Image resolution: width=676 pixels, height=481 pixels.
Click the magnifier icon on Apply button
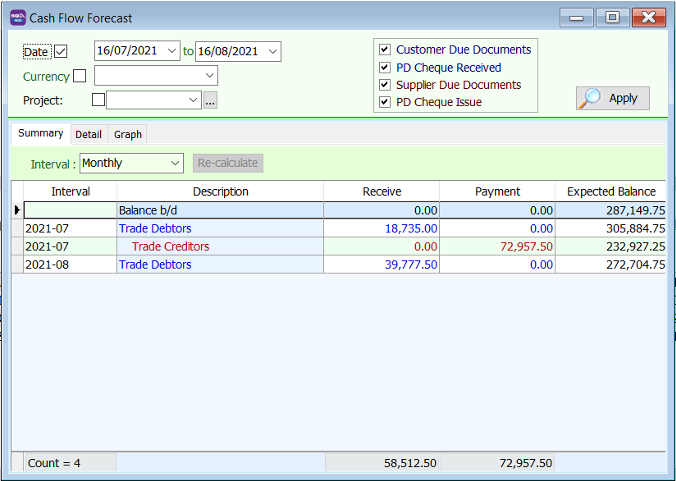[591, 98]
